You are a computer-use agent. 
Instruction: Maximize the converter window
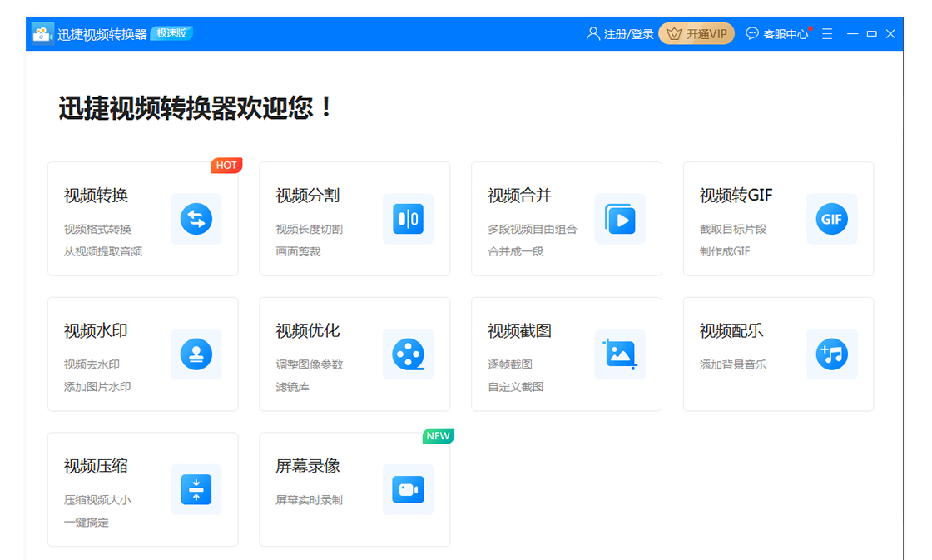click(871, 34)
